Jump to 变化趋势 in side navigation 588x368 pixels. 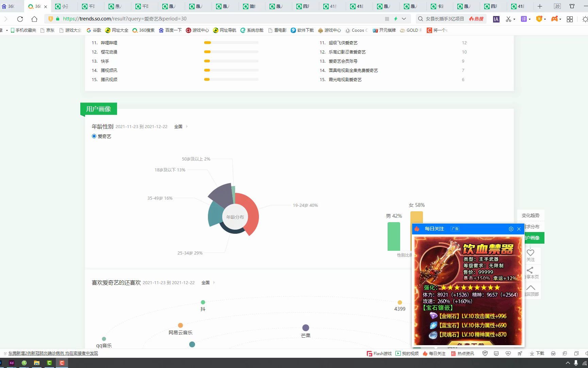(530, 215)
